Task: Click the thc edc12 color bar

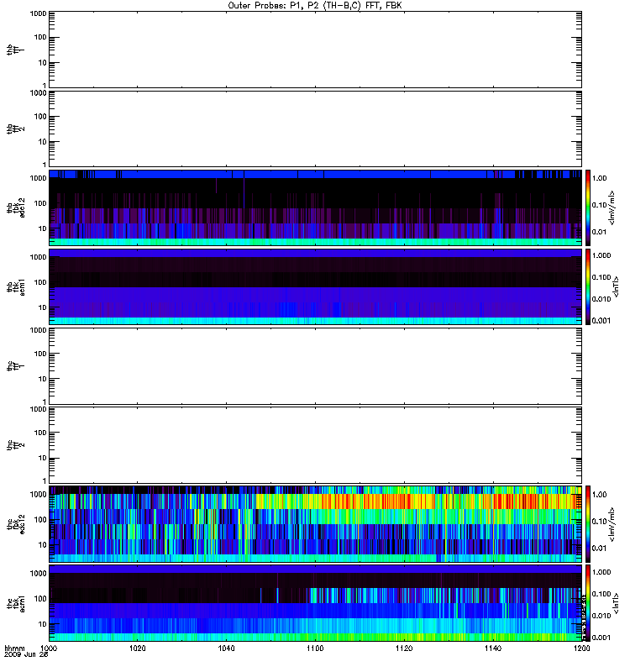Action: pyautogui.click(x=589, y=523)
